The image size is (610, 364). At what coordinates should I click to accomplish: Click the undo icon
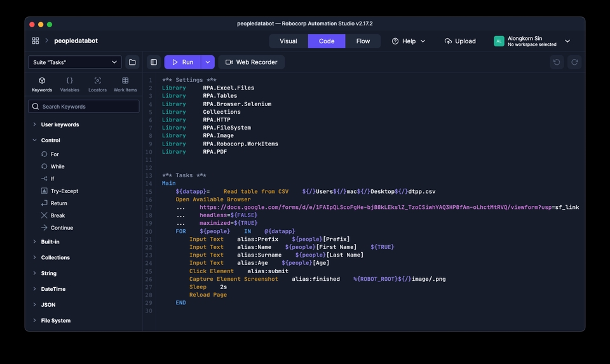tap(557, 62)
